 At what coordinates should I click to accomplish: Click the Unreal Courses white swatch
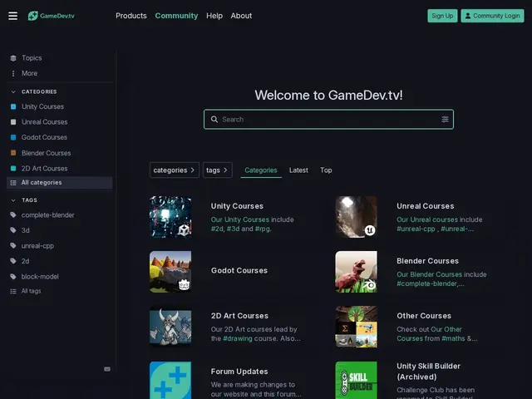click(x=13, y=122)
